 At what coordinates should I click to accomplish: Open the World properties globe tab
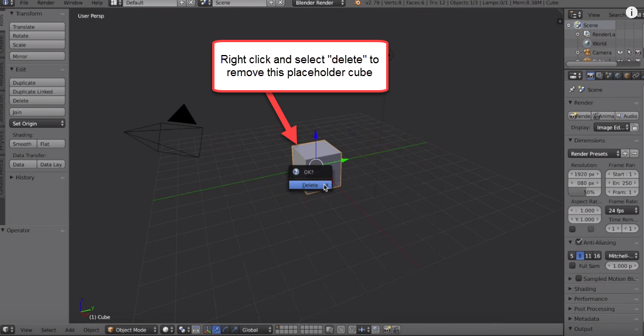tap(617, 76)
